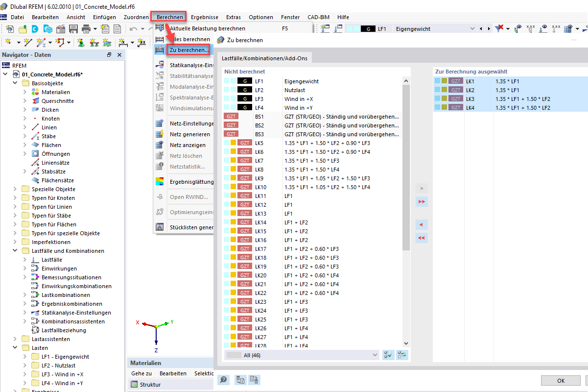Select LF2 Nutzlast row in list
The width and height of the screenshot is (588, 392).
pos(312,90)
